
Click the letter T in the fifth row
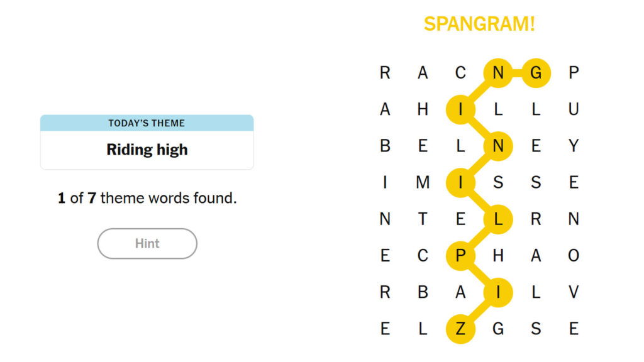tap(423, 219)
